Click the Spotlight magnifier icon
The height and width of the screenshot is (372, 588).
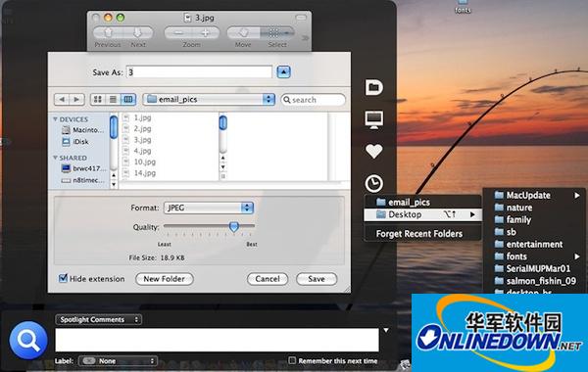coord(28,340)
